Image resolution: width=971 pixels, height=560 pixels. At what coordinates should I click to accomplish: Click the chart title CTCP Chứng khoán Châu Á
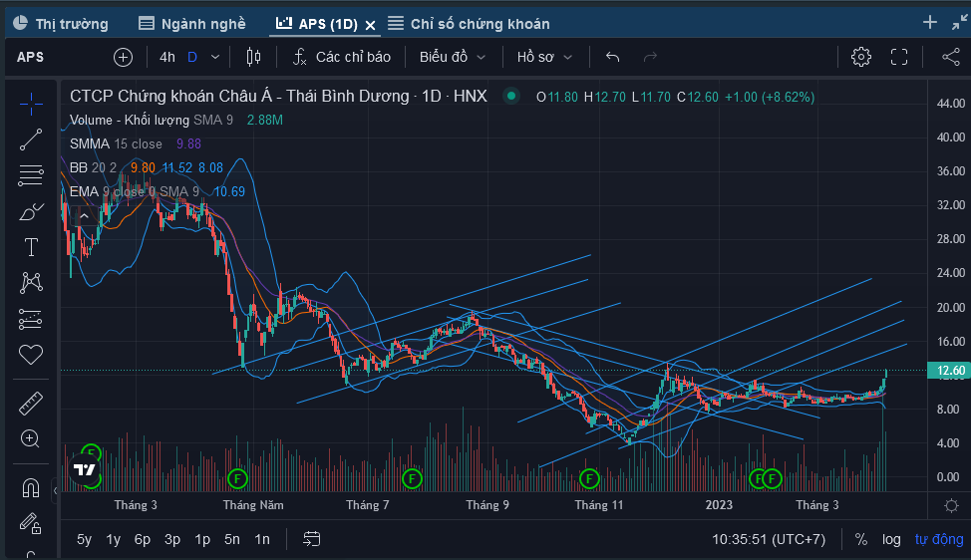[278, 96]
